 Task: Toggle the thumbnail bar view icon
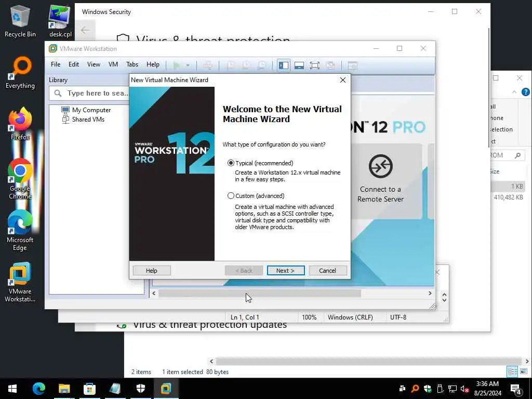(x=299, y=65)
